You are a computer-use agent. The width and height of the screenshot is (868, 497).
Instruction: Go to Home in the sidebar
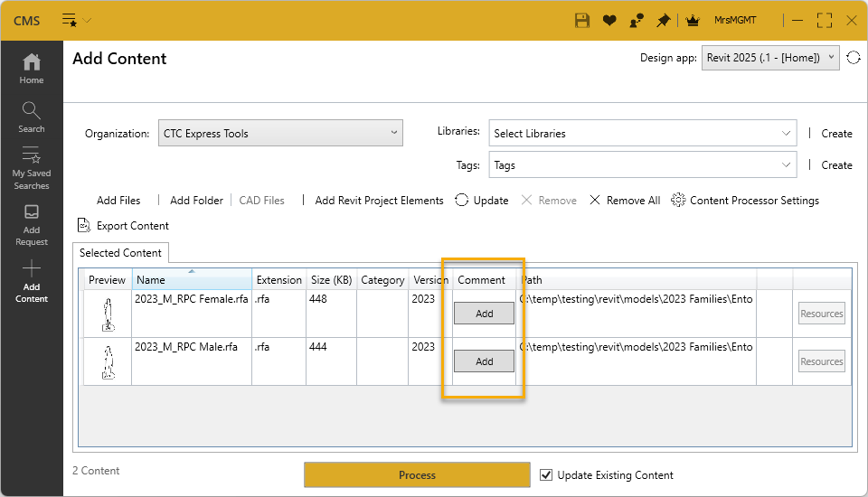click(x=32, y=69)
